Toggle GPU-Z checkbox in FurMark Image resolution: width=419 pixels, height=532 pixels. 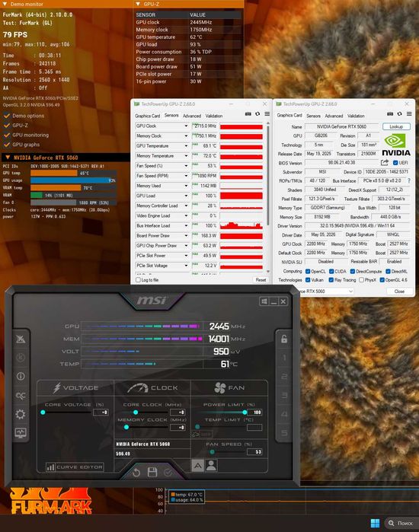(6, 125)
